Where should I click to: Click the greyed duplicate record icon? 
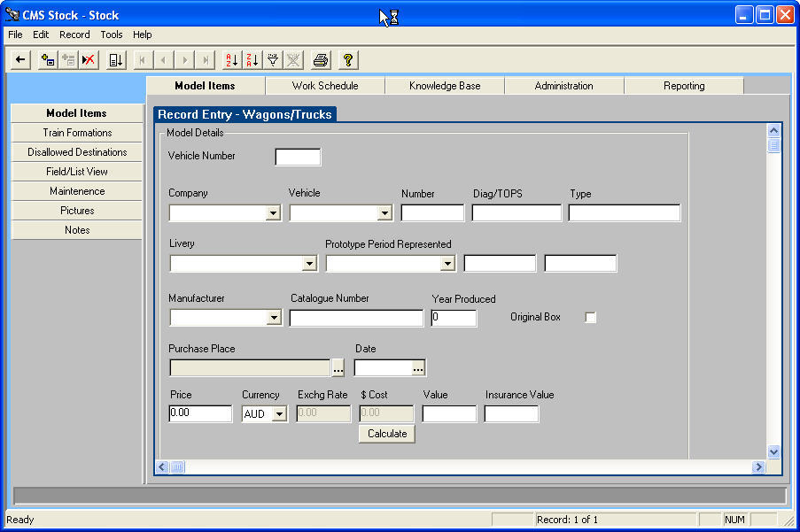(68, 60)
